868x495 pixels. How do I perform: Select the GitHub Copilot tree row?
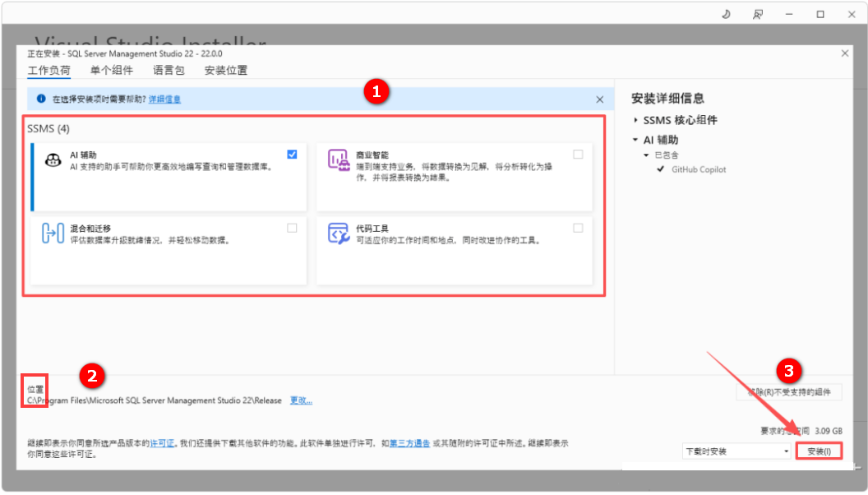(699, 169)
